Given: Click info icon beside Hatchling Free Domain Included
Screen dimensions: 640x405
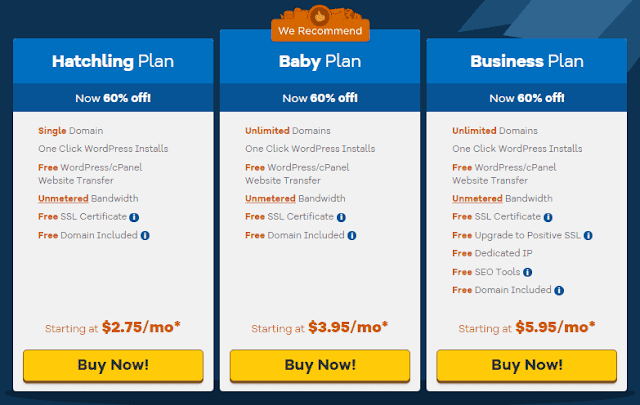Looking at the screenshot, I should click(145, 236).
